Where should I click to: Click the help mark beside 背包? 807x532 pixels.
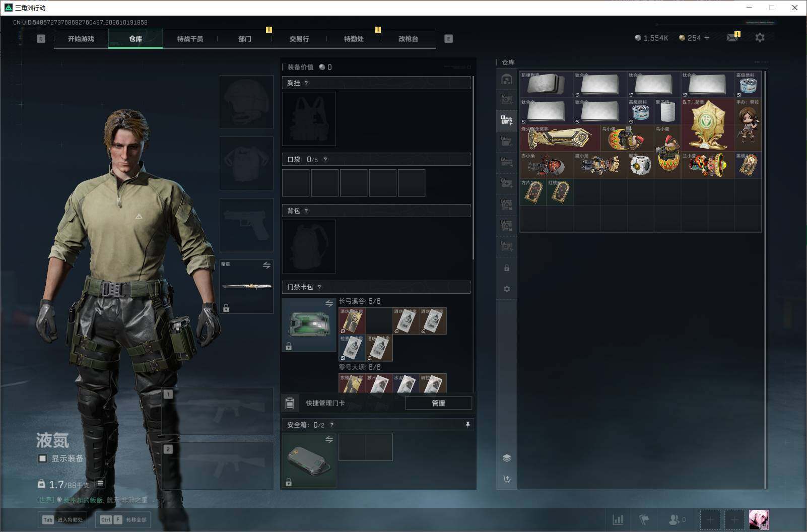pos(306,211)
